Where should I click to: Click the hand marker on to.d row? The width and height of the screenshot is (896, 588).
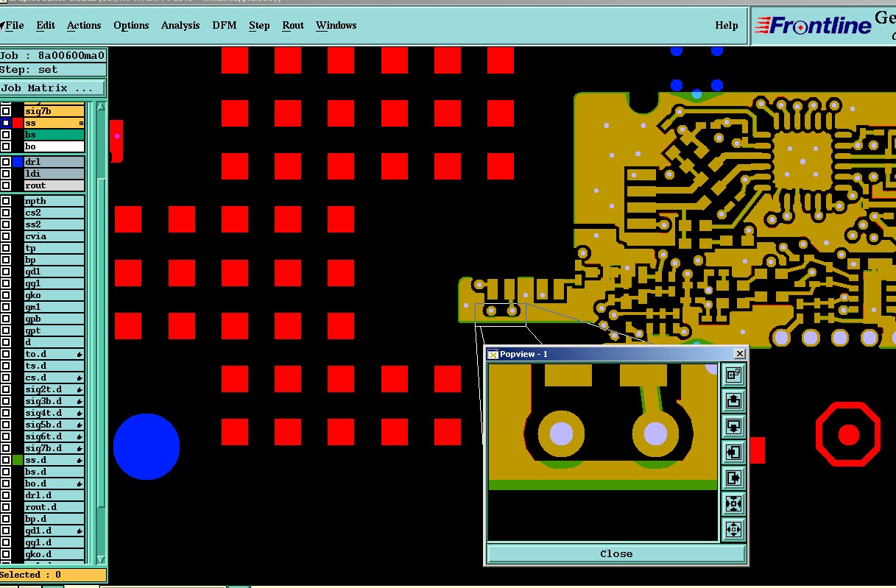[79, 354]
